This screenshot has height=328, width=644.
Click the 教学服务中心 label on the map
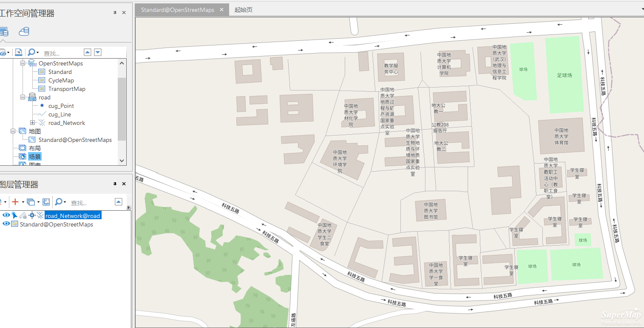tap(391, 69)
